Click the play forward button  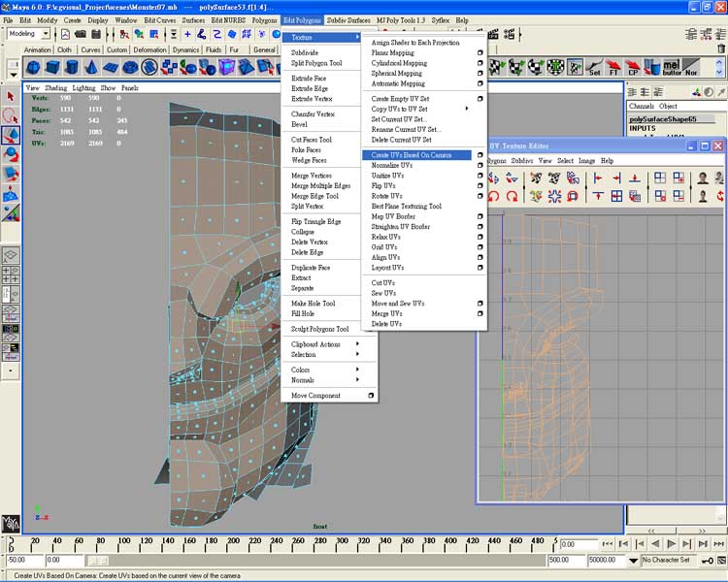coord(672,543)
